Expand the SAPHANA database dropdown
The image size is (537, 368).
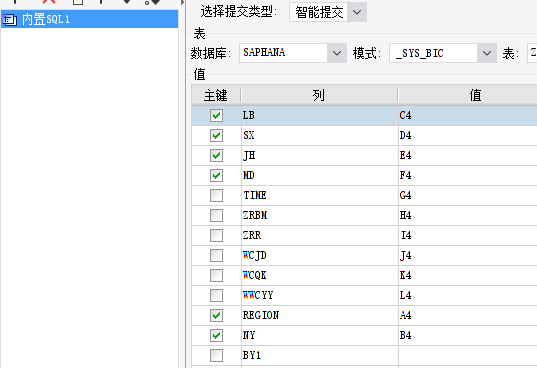pos(337,53)
